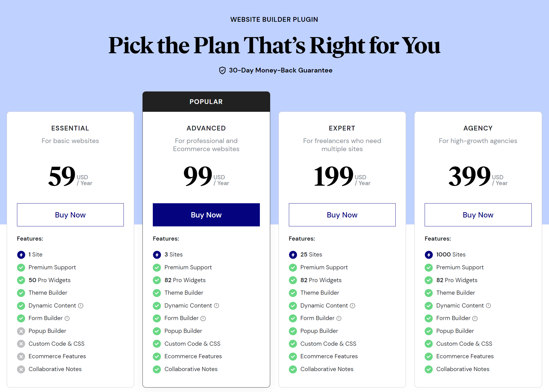Click info icon beside Essential Form Builder
This screenshot has height=392, width=549.
[x=67, y=318]
